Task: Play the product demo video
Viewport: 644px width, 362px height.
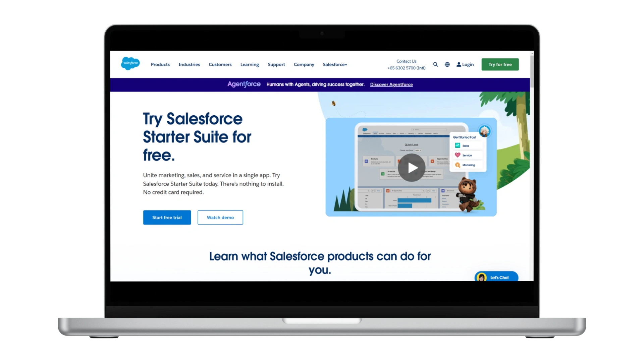Action: click(x=411, y=167)
